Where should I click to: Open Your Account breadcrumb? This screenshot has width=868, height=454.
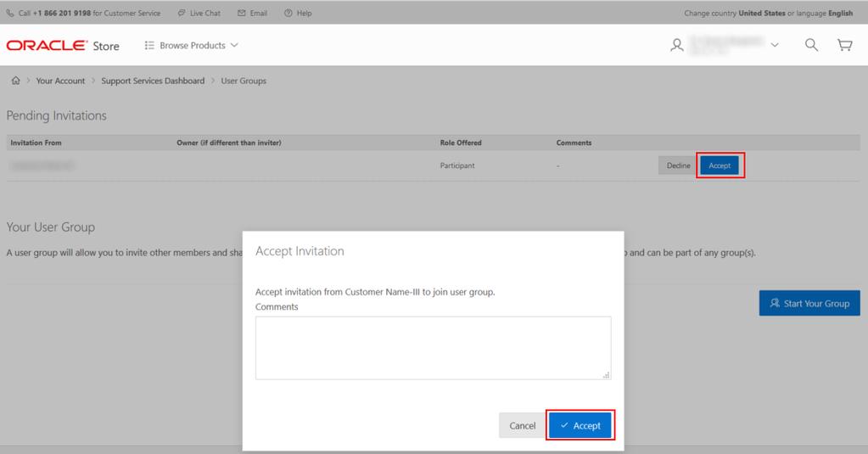[60, 81]
